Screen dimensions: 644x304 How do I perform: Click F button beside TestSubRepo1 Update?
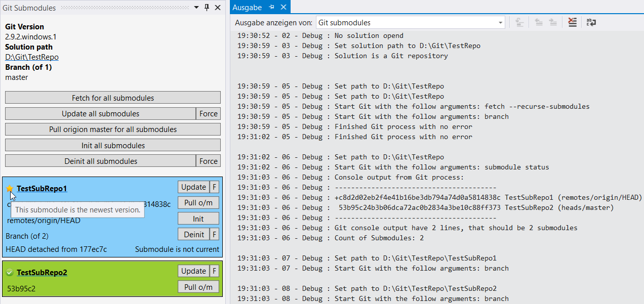214,187
